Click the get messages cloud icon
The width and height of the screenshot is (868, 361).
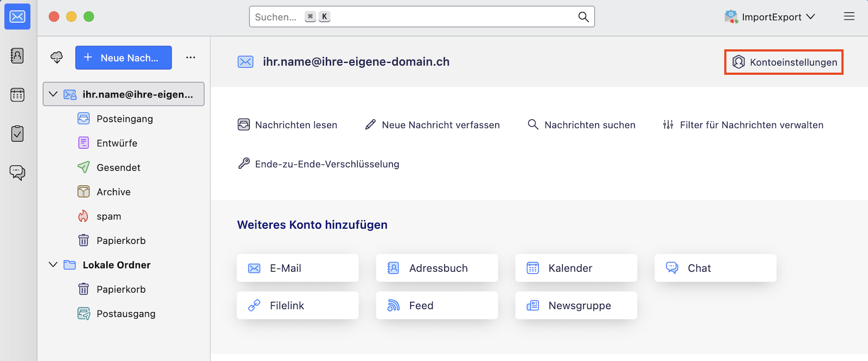click(57, 57)
